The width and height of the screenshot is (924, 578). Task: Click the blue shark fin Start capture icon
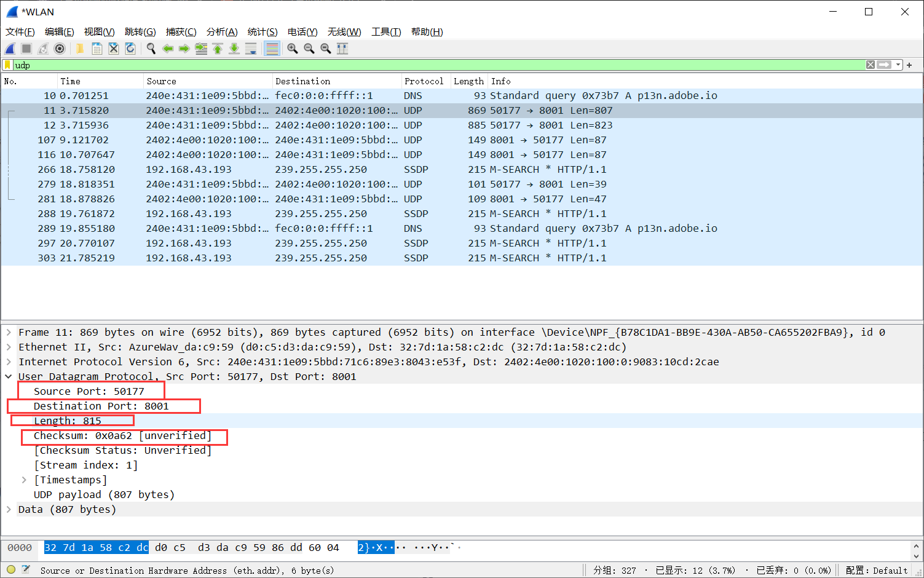[x=10, y=49]
